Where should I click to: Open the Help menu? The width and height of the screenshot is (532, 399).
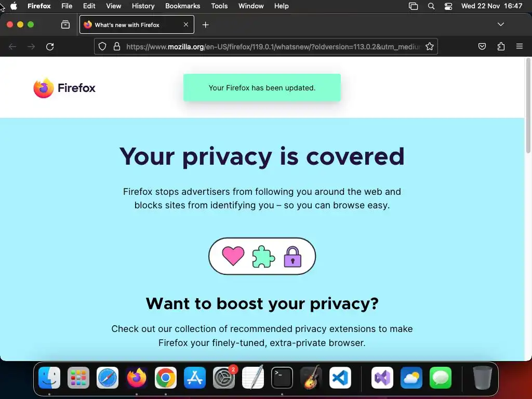point(282,6)
